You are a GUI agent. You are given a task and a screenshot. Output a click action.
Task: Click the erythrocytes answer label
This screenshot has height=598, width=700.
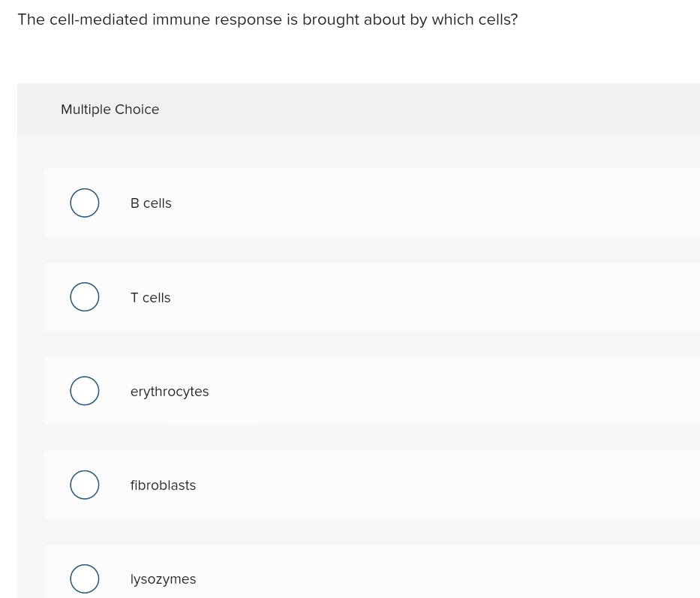(x=170, y=391)
